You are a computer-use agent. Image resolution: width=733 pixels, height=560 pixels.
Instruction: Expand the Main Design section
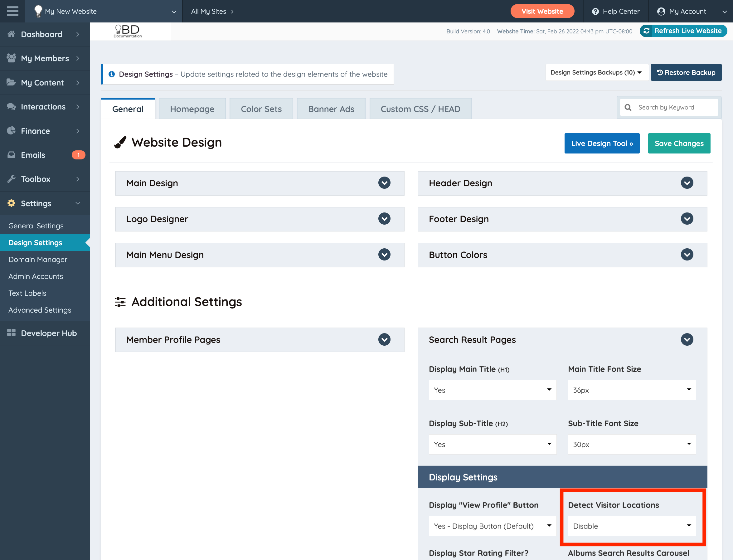(384, 183)
